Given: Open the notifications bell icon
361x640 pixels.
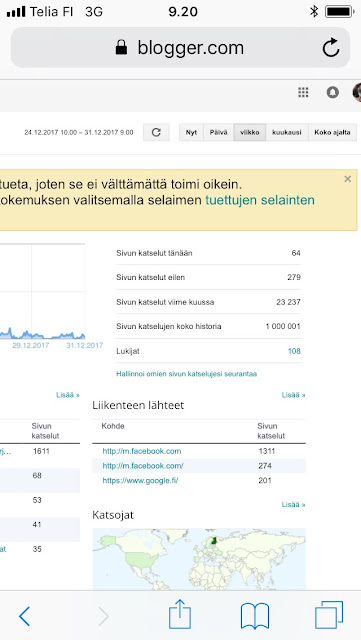Looking at the screenshot, I should [333, 93].
